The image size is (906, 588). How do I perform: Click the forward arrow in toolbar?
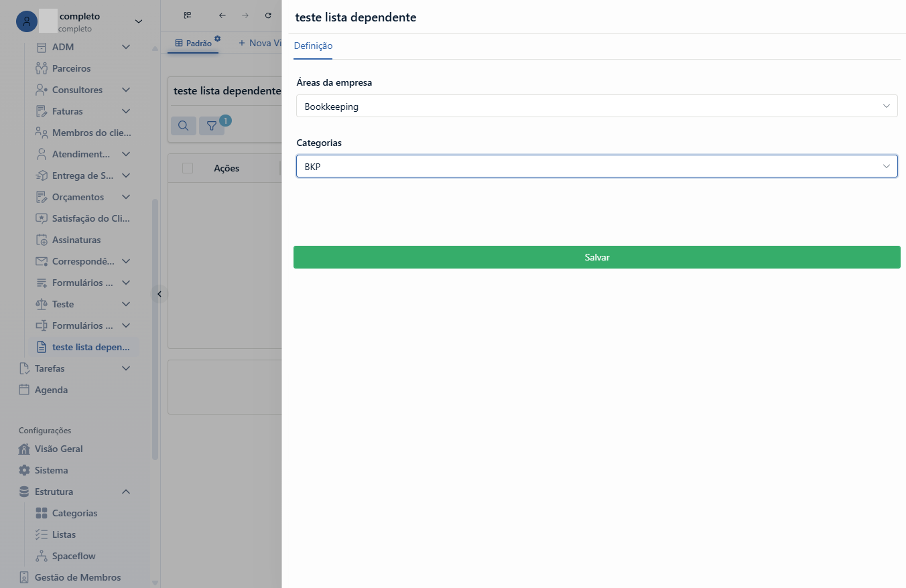click(245, 15)
